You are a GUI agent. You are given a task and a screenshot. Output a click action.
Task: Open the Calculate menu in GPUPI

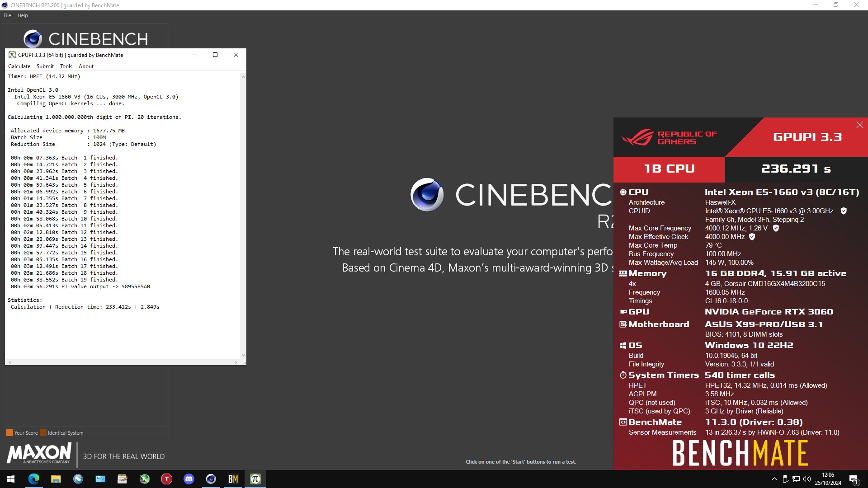[x=19, y=66]
